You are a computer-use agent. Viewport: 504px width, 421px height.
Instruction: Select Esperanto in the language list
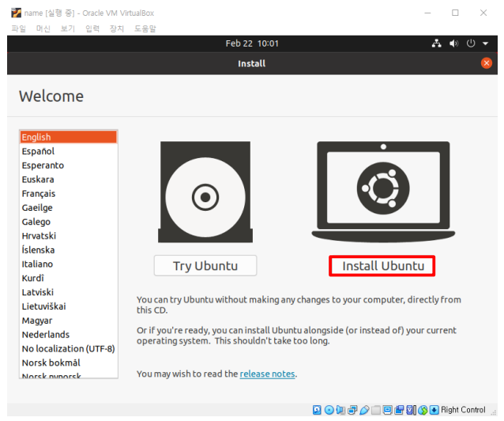pos(69,165)
